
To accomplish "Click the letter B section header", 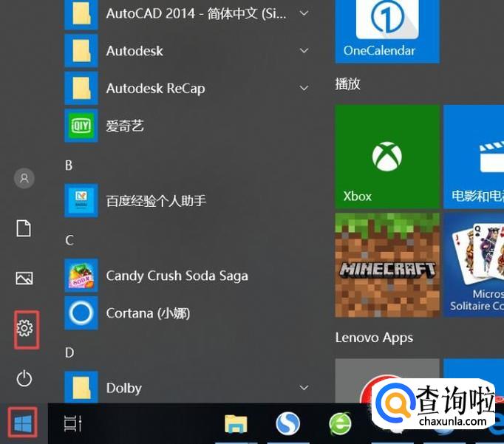I will pos(69,165).
